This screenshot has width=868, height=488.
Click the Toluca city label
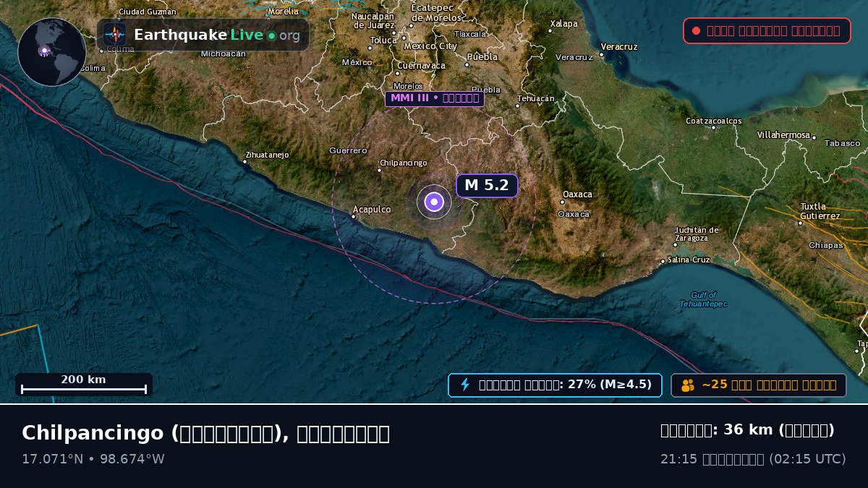coord(383,40)
